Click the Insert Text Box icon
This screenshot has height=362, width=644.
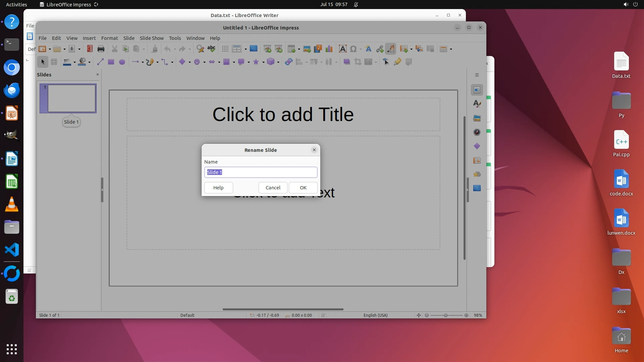click(x=342, y=49)
